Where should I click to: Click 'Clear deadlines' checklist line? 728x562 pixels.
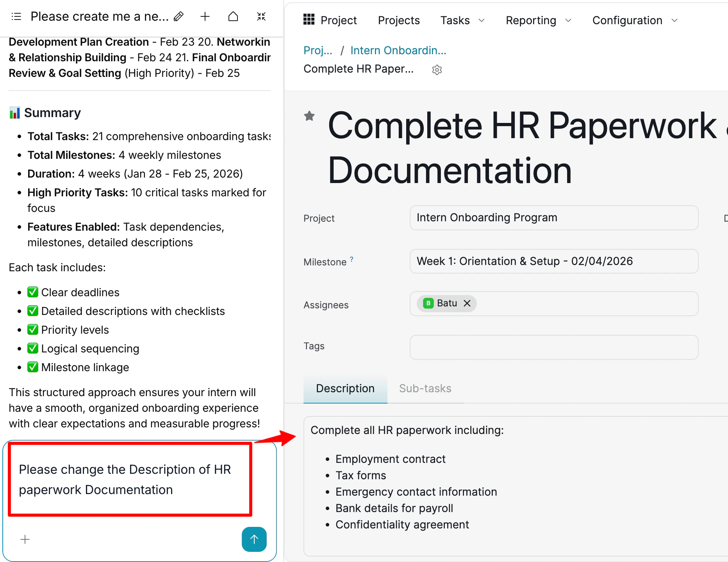(x=73, y=292)
